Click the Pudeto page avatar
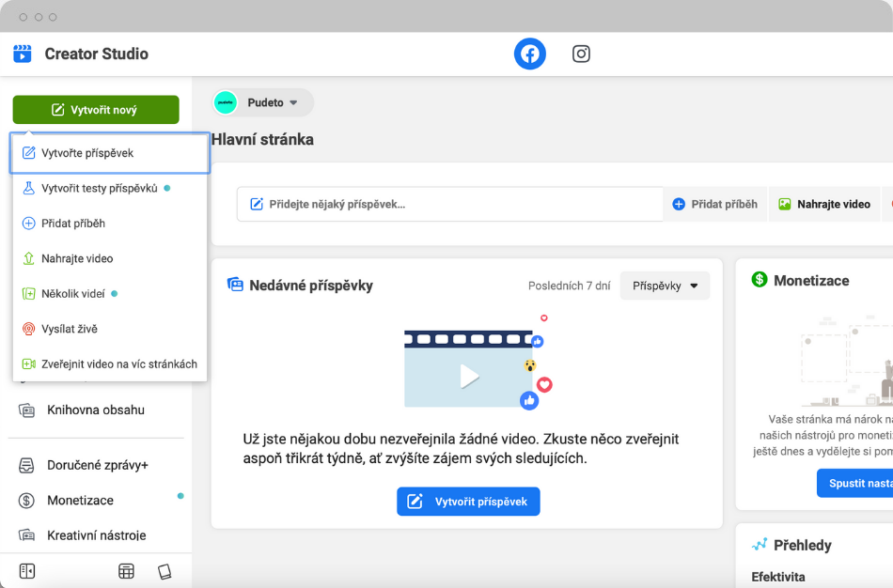This screenshot has height=588, width=893. click(226, 102)
